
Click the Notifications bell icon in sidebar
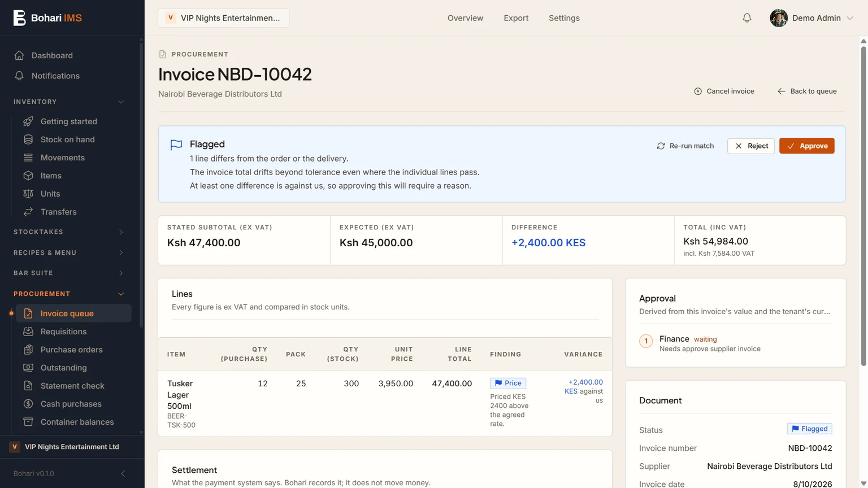click(x=19, y=76)
